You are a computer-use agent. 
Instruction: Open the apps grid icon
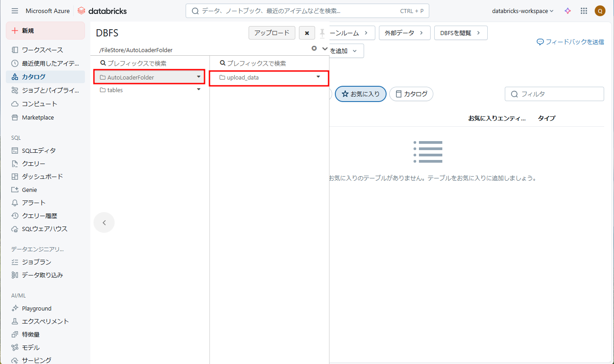click(x=584, y=11)
